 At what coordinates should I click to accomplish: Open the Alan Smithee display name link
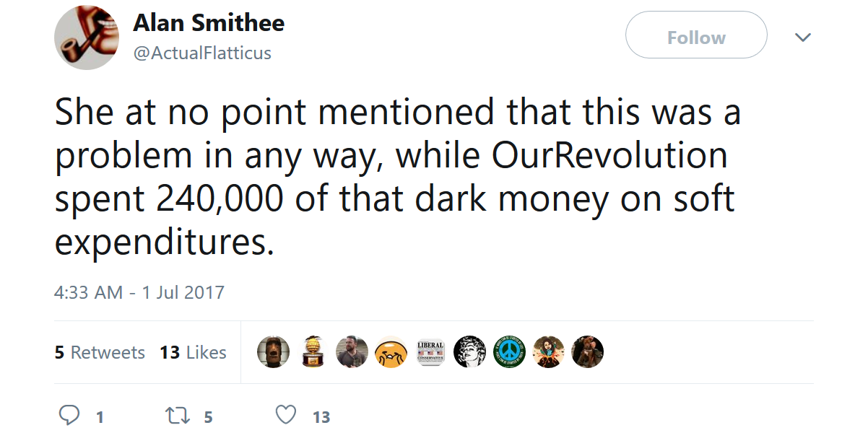coord(209,22)
